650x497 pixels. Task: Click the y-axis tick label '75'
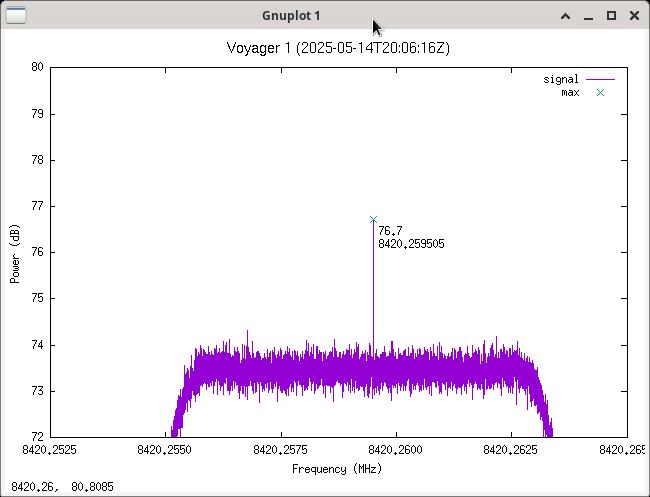(x=37, y=298)
